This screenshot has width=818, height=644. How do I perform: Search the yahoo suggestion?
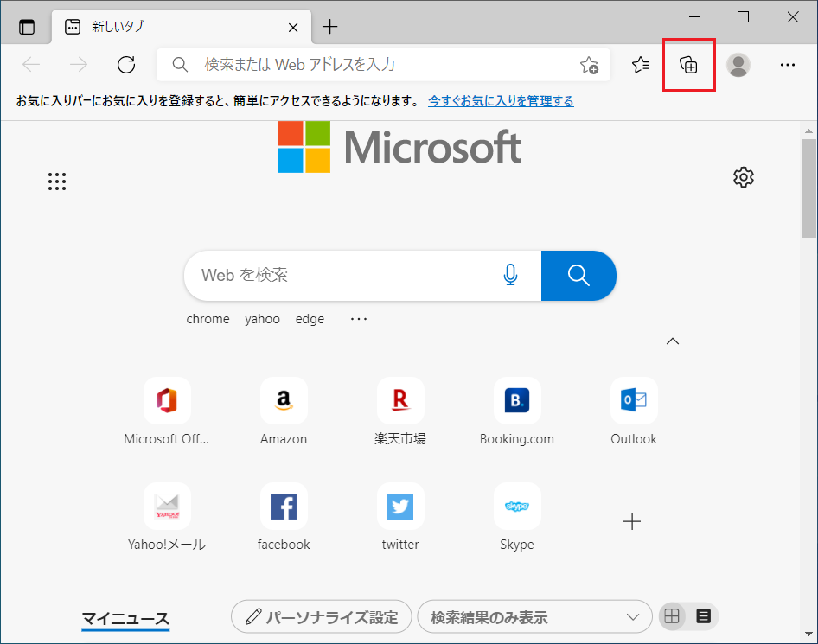(262, 319)
